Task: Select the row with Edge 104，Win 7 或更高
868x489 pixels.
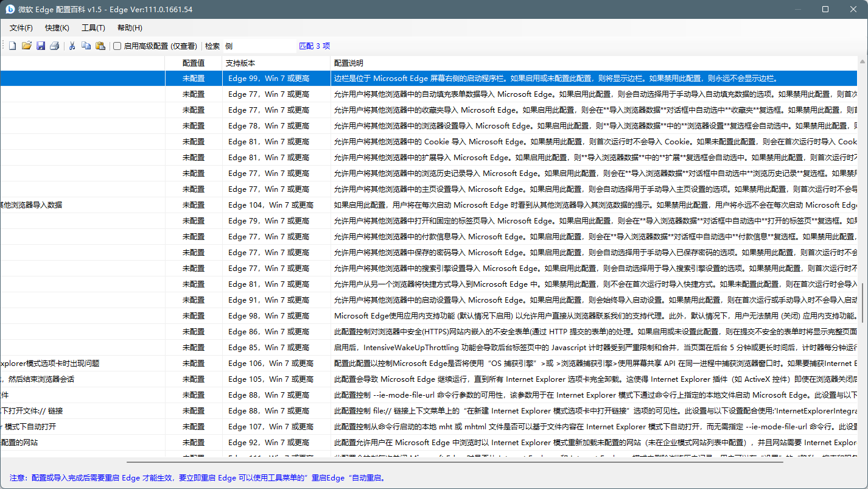Action: (x=429, y=205)
